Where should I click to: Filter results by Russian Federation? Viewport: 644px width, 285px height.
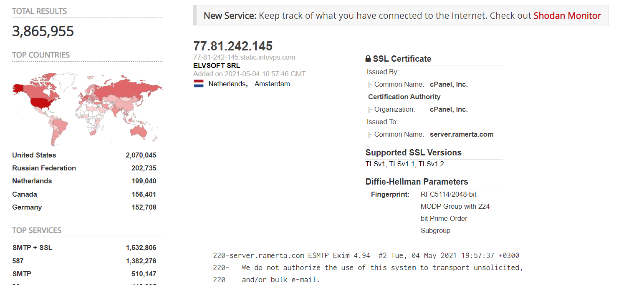[x=44, y=168]
